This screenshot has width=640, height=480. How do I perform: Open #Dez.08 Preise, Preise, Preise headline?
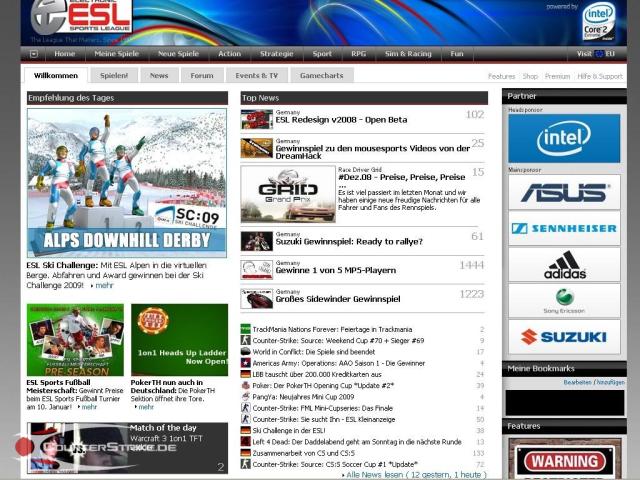click(402, 177)
